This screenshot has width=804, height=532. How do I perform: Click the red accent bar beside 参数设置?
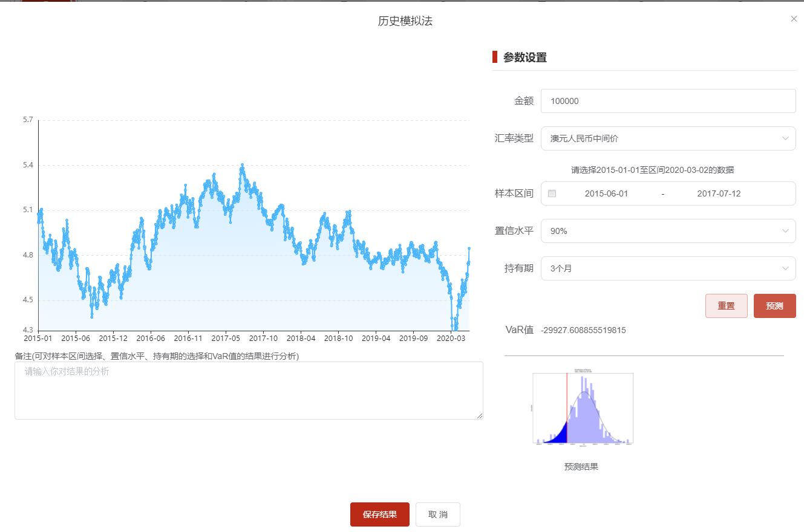coord(492,57)
